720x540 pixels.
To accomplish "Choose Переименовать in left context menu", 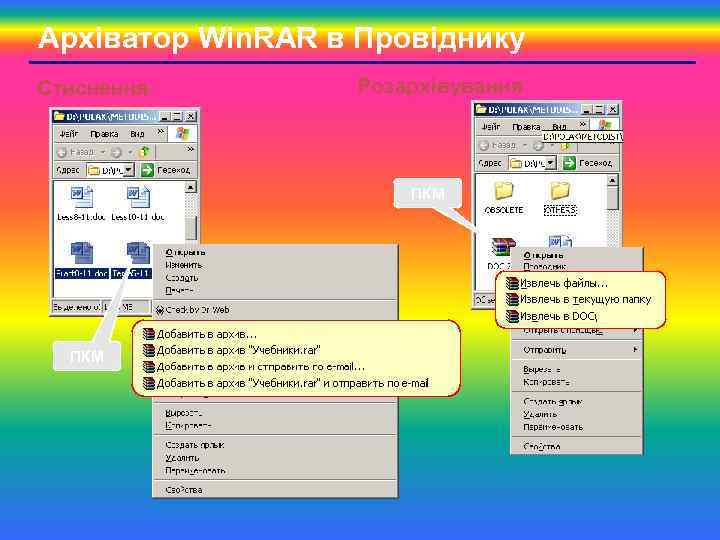I will pos(275,471).
